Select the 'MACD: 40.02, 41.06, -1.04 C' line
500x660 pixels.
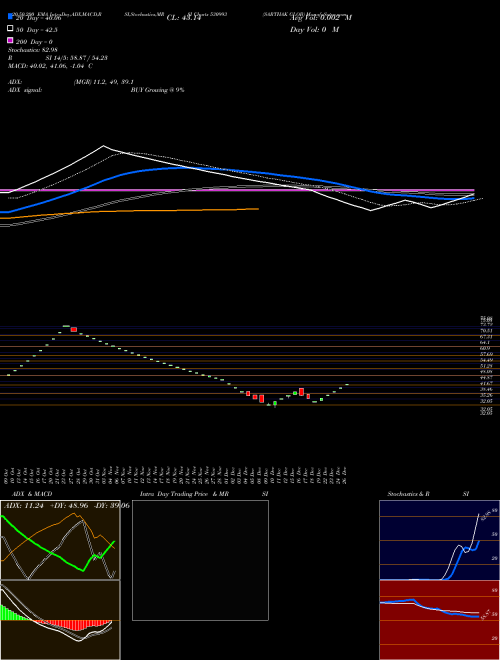pos(51,66)
